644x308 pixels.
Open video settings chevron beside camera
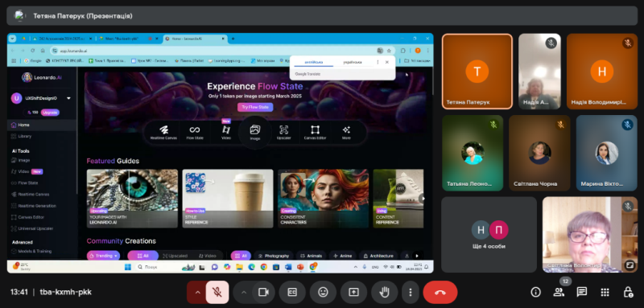[x=244, y=292]
